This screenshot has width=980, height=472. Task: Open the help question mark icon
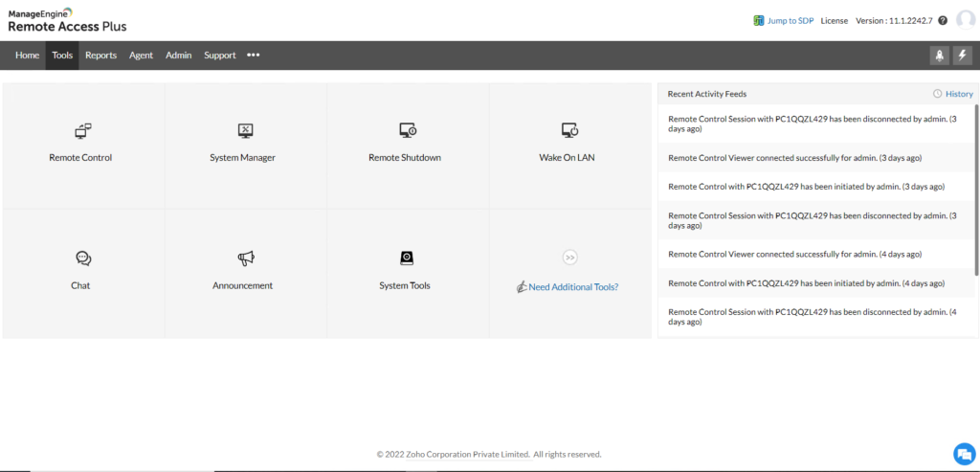943,21
